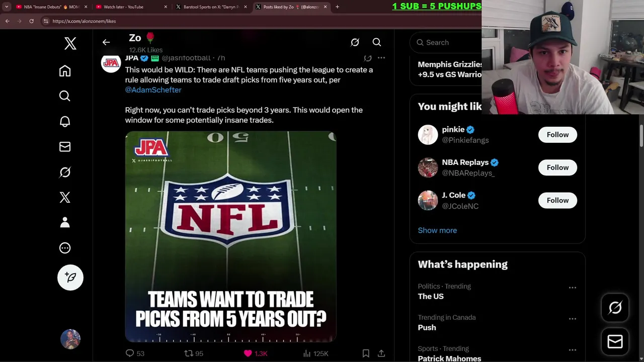Viewport: 644px width, 362px height.
Task: Open Premium X icon in the sidebar
Action: point(65,197)
